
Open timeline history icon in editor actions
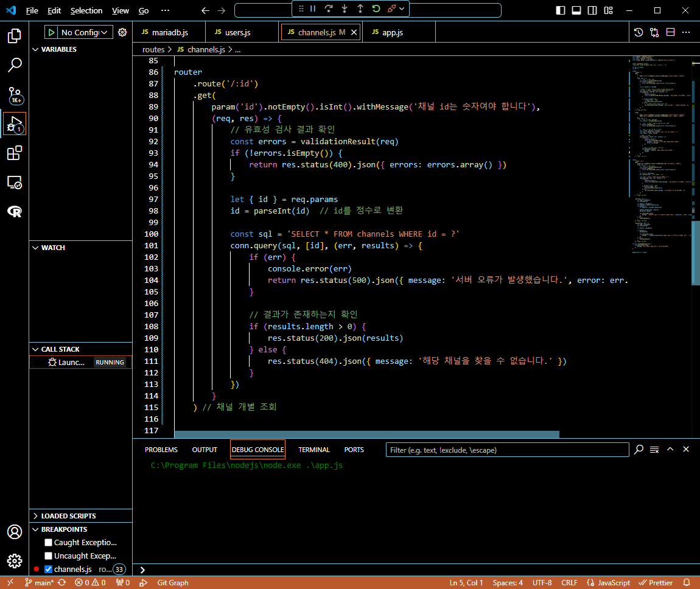coord(639,32)
